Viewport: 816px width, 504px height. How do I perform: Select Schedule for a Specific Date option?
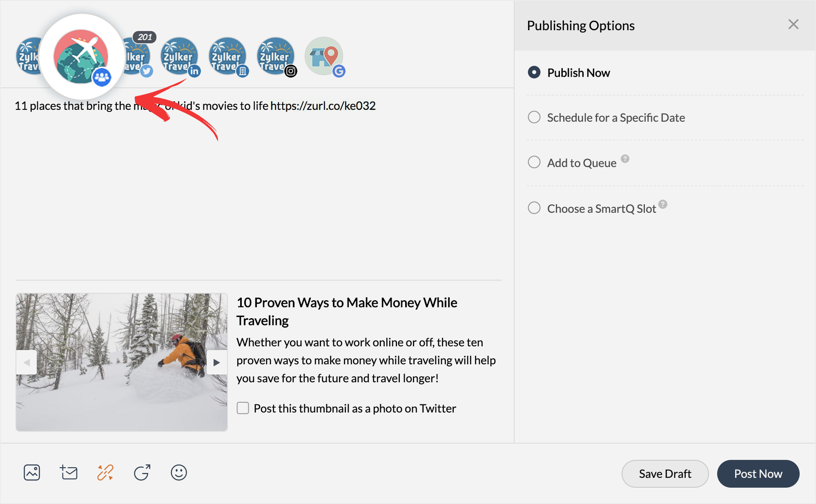pos(534,117)
